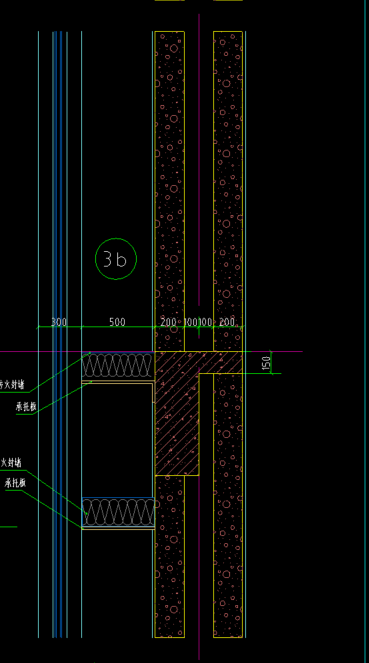The height and width of the screenshot is (663, 369).
Task: Select the upper "承托板" leader label
Action: [x=26, y=407]
